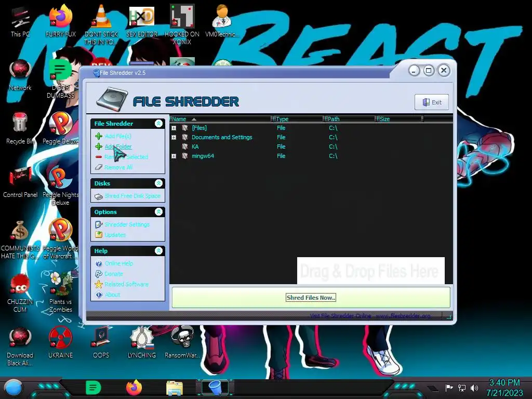Viewport: 532px width, 399px height.
Task: Sort by the Size column header
Action: coord(400,119)
